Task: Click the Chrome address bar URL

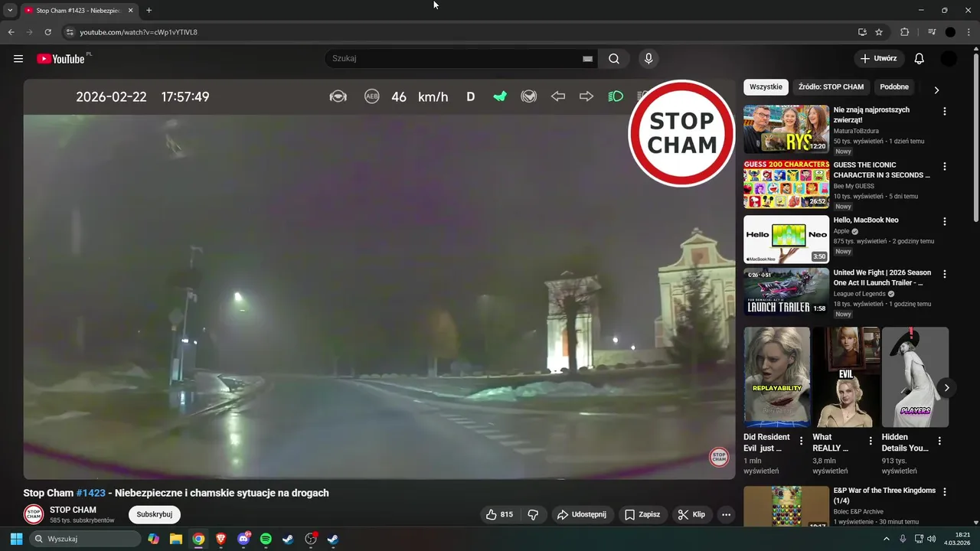Action: (139, 32)
